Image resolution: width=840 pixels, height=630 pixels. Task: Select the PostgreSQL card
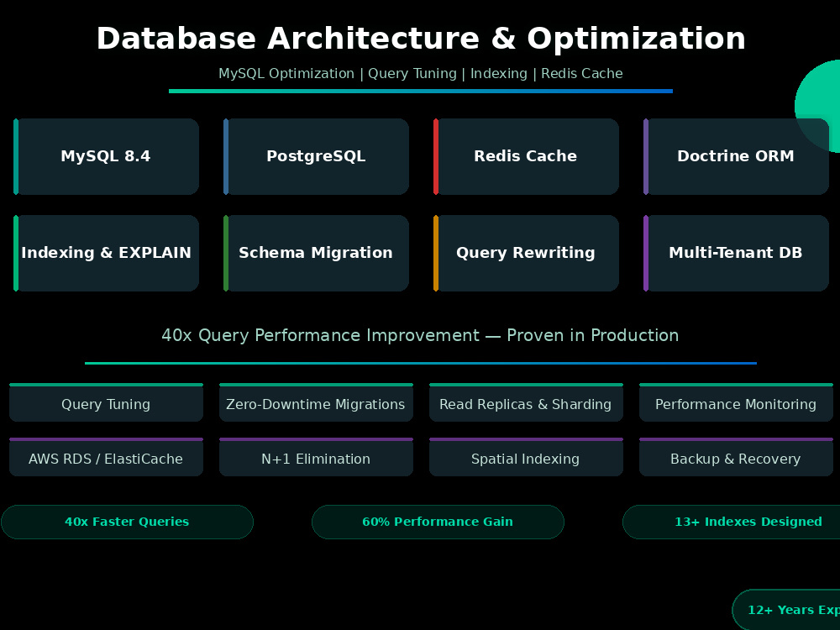tap(316, 156)
